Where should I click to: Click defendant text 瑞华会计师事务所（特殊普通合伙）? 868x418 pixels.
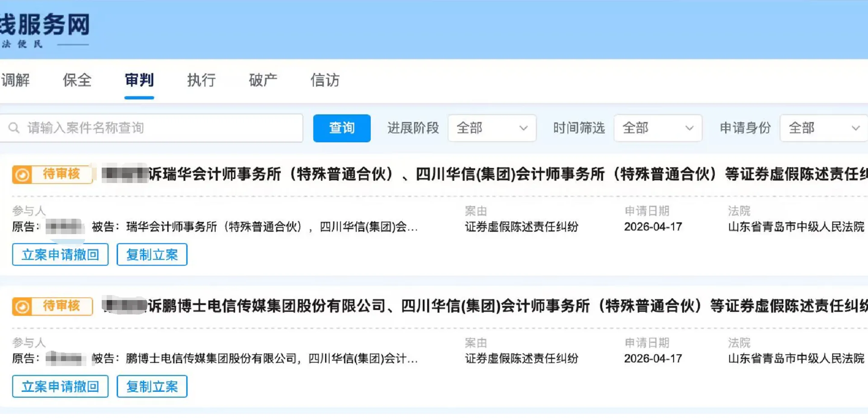coord(214,227)
